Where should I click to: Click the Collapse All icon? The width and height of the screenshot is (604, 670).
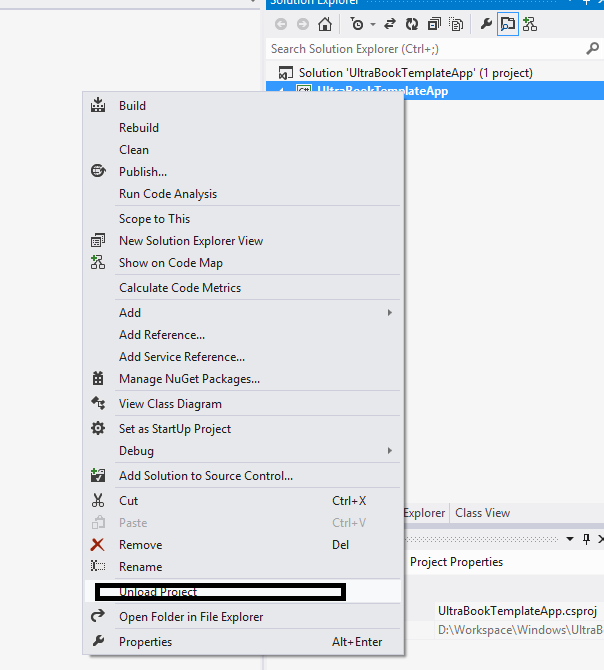tap(434, 24)
